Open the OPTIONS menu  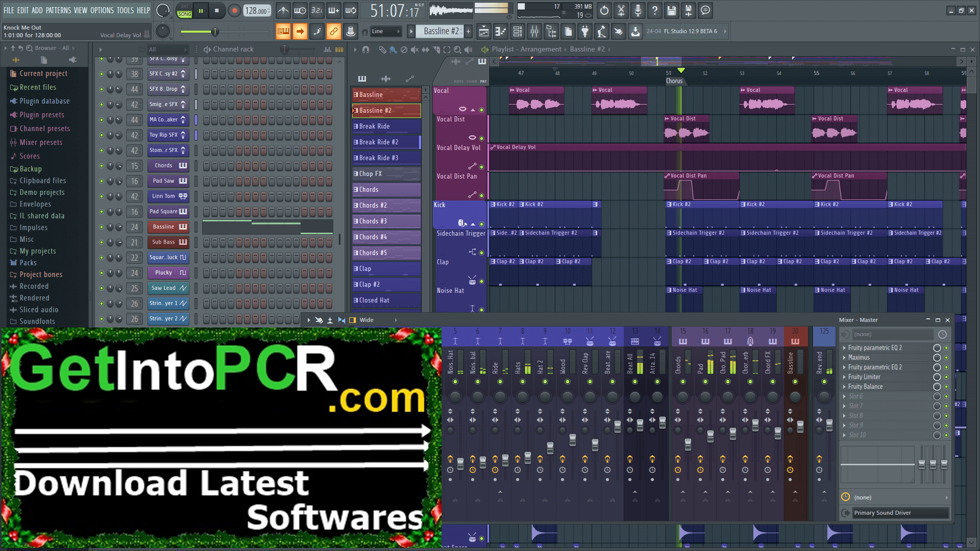(x=102, y=10)
